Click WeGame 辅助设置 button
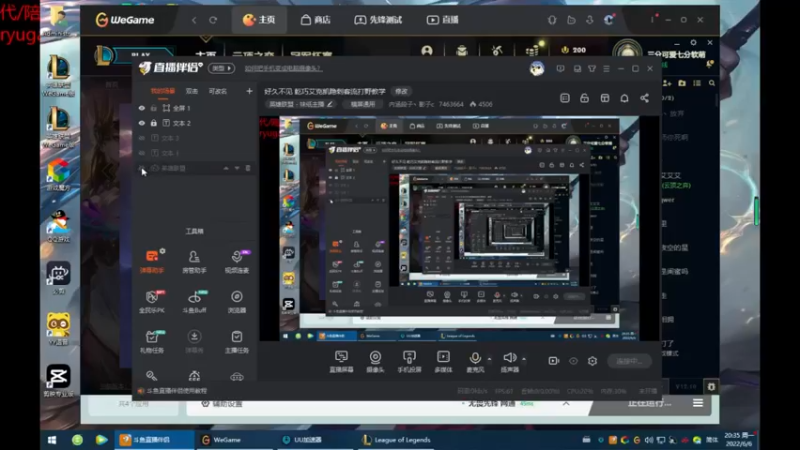The image size is (800, 450). click(222, 404)
